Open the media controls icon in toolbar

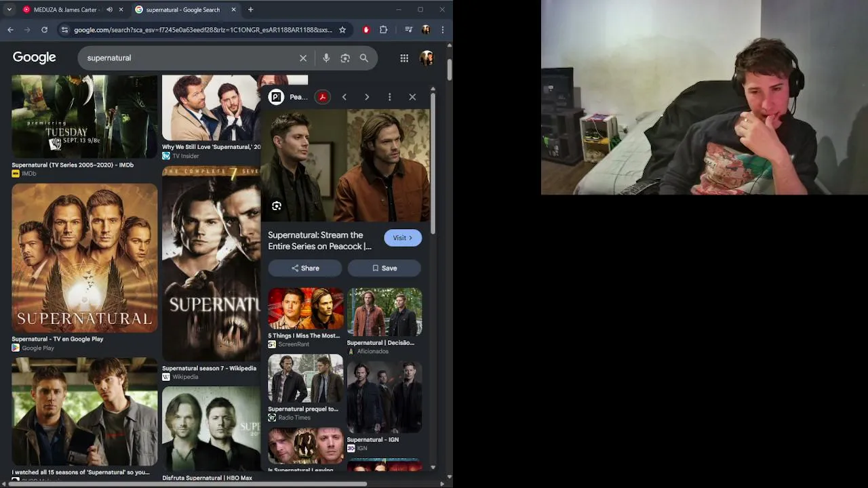tap(408, 30)
